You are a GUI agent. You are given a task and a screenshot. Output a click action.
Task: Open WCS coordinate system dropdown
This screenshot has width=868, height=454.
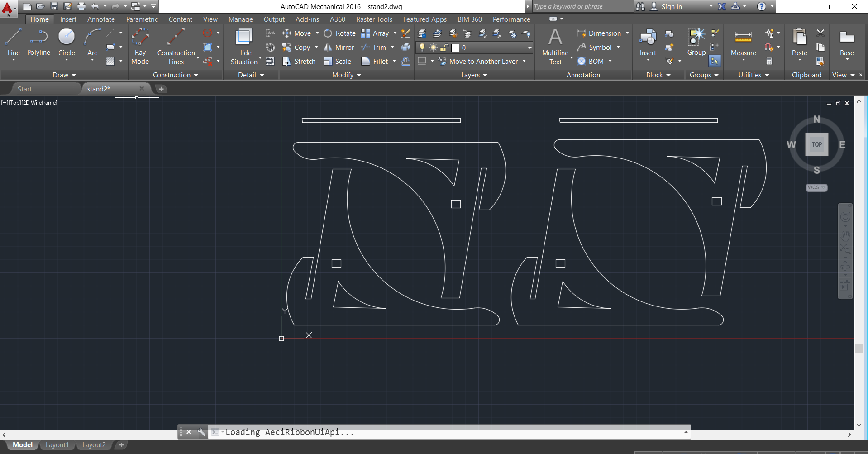click(817, 187)
